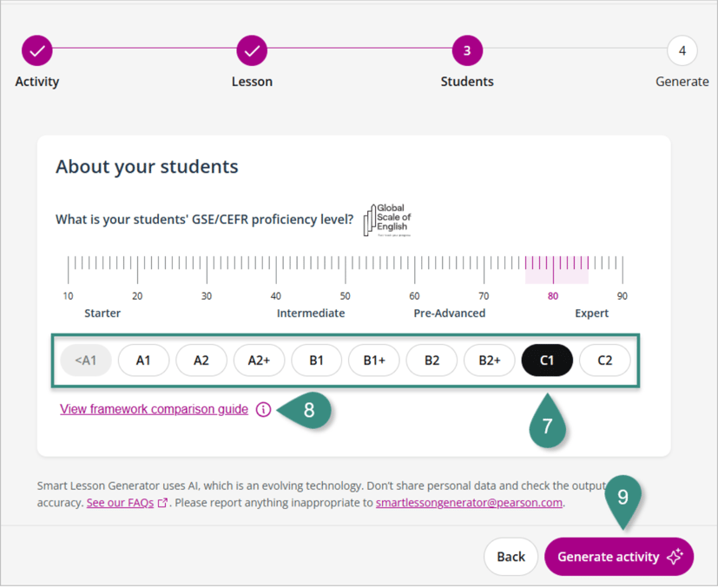Screen dimensions: 718x588
Task: Pick the A2+ proficiency level
Action: click(259, 360)
